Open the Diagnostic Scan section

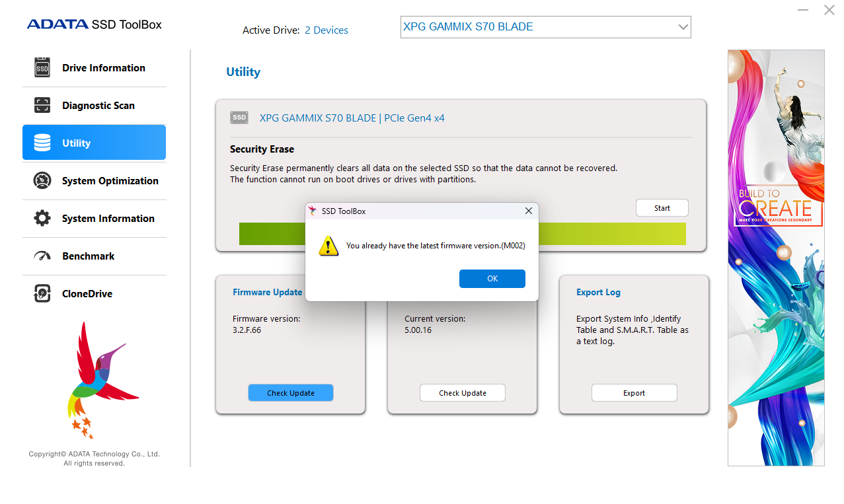point(94,105)
